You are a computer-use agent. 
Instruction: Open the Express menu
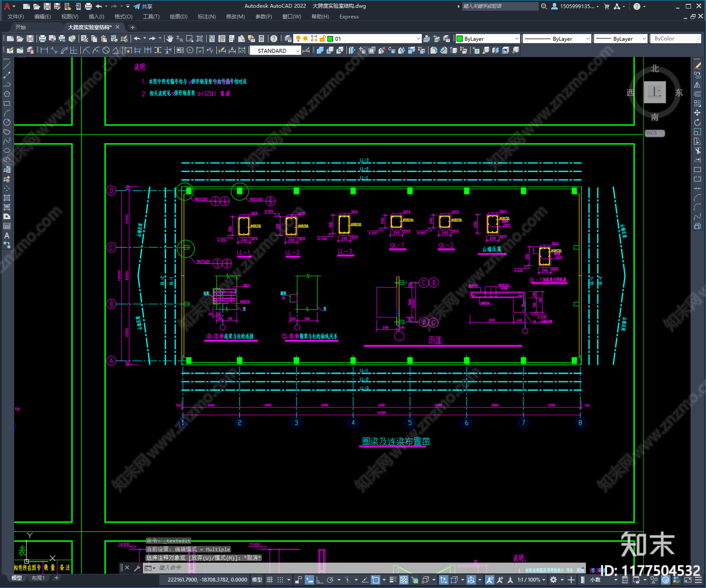click(349, 17)
